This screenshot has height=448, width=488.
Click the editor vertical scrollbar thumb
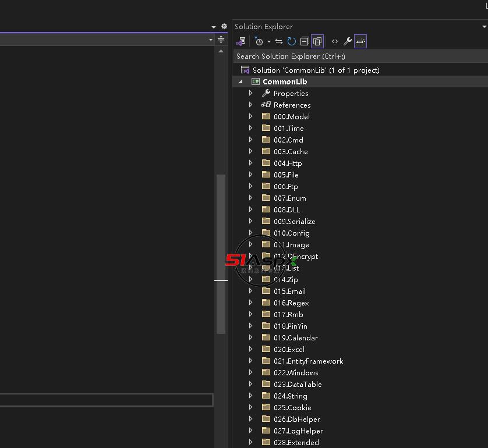(x=221, y=254)
